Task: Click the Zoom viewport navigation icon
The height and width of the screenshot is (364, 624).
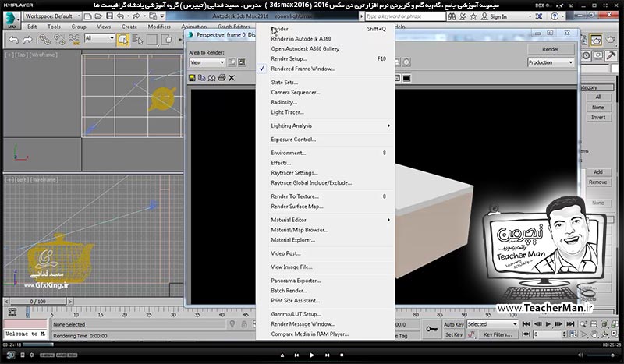Action: [583, 324]
